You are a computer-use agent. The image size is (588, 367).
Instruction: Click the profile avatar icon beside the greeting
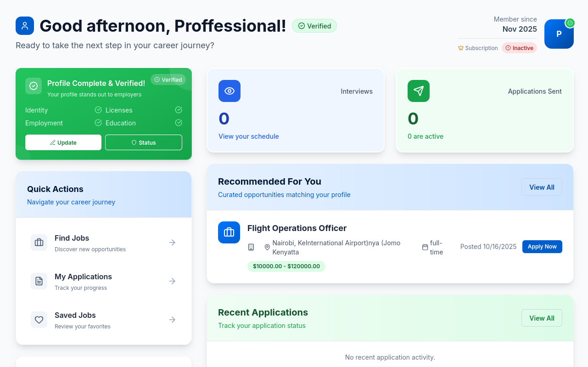(x=25, y=26)
